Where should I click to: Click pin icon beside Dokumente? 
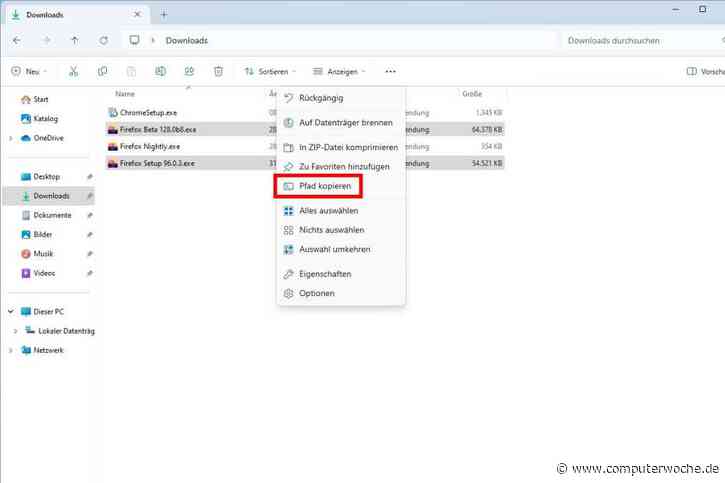(90, 215)
